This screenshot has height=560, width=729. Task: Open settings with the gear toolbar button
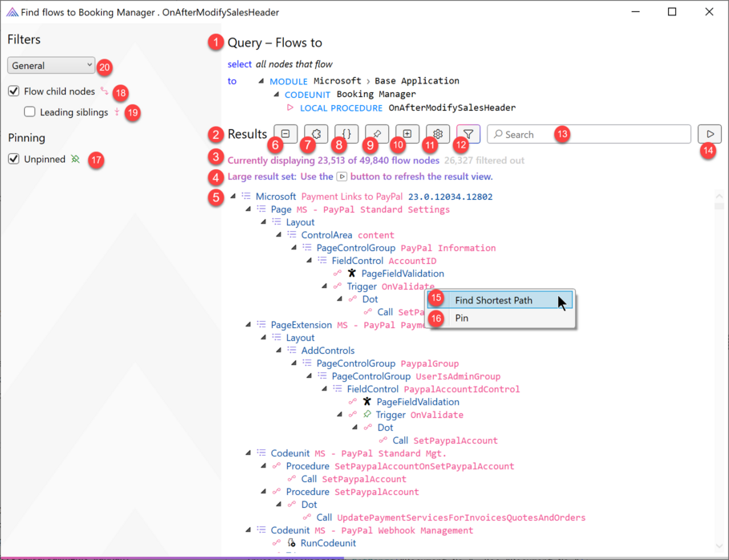pyautogui.click(x=438, y=134)
